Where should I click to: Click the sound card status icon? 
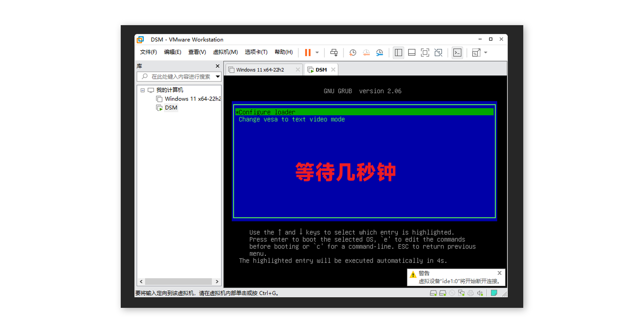(x=480, y=293)
